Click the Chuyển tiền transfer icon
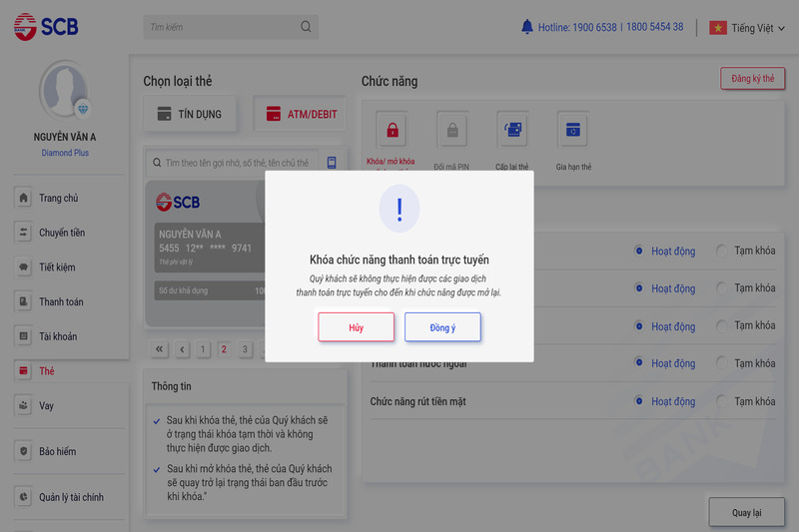This screenshot has height=532, width=799. [23, 233]
